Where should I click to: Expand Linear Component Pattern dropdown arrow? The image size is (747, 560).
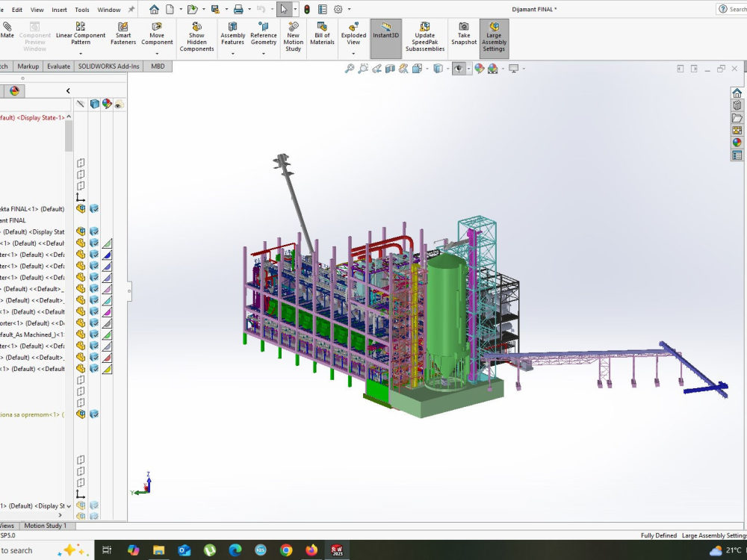click(81, 54)
